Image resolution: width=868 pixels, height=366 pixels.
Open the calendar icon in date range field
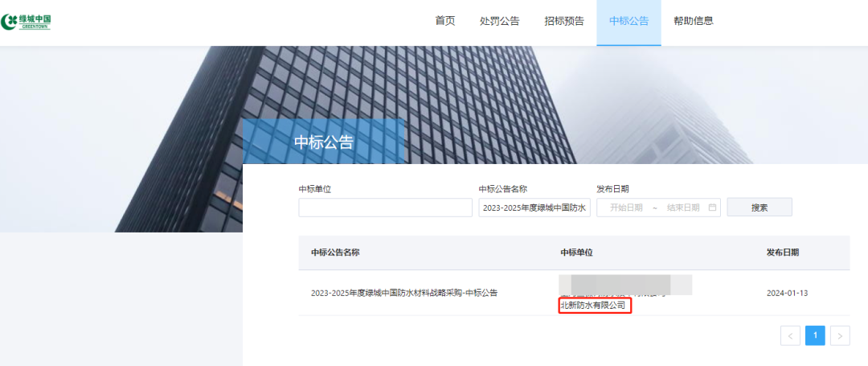pyautogui.click(x=712, y=207)
